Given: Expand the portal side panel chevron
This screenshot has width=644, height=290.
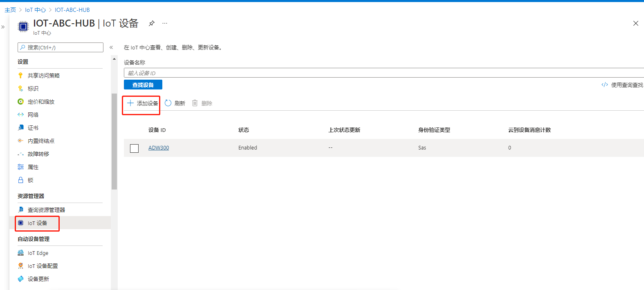Looking at the screenshot, I should 3,27.
